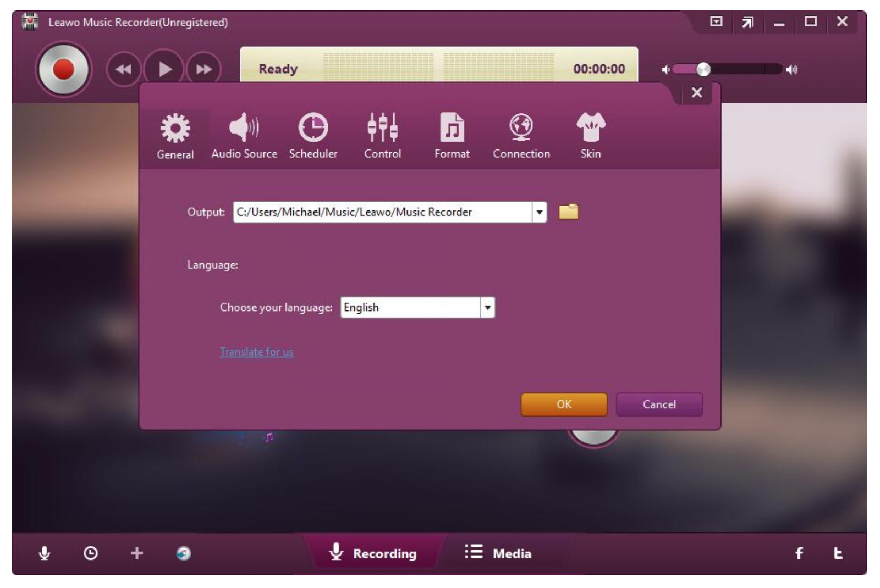Viewport: 880px width, 588px height.
Task: Click the mini-mode arrow icon in title bar
Action: (747, 23)
